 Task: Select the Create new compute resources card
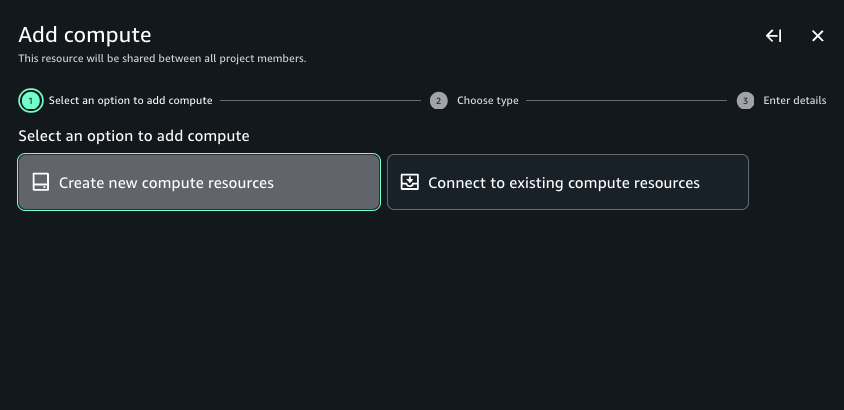(199, 182)
